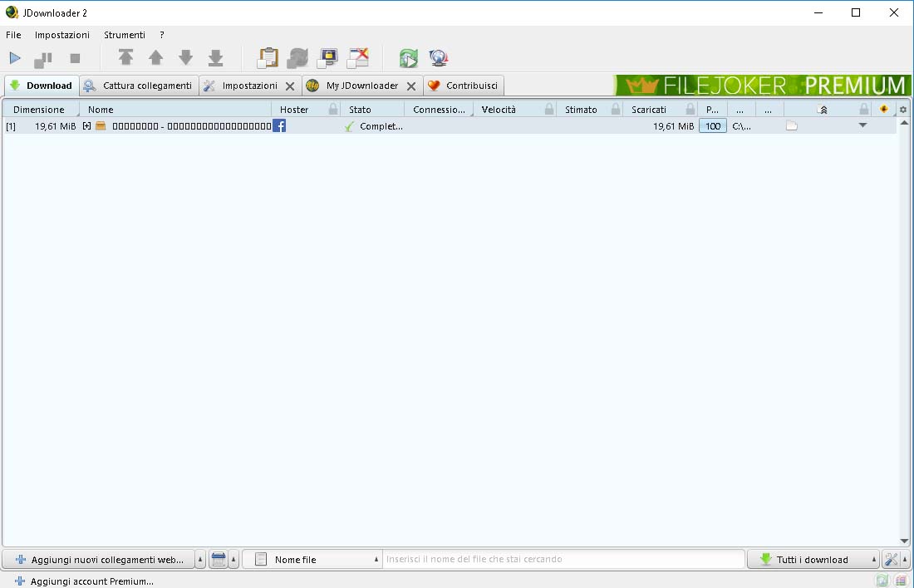
Task: Toggle lock on Stimato column
Action: (616, 109)
